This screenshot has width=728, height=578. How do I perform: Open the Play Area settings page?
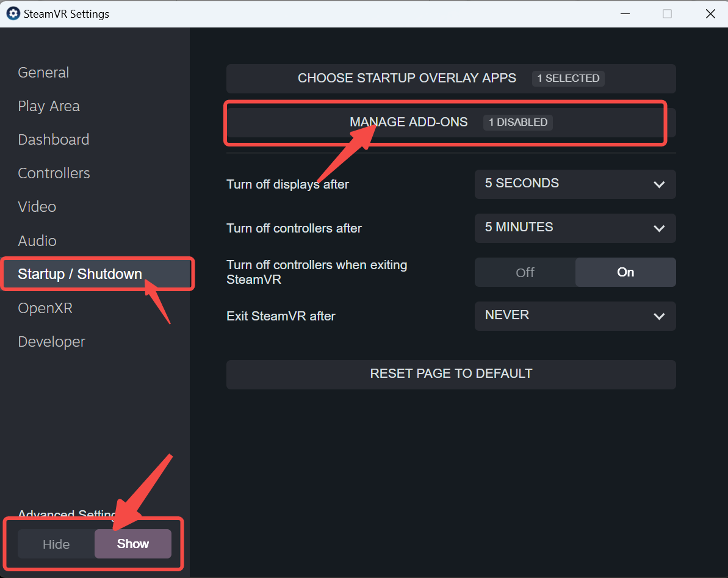tap(49, 106)
